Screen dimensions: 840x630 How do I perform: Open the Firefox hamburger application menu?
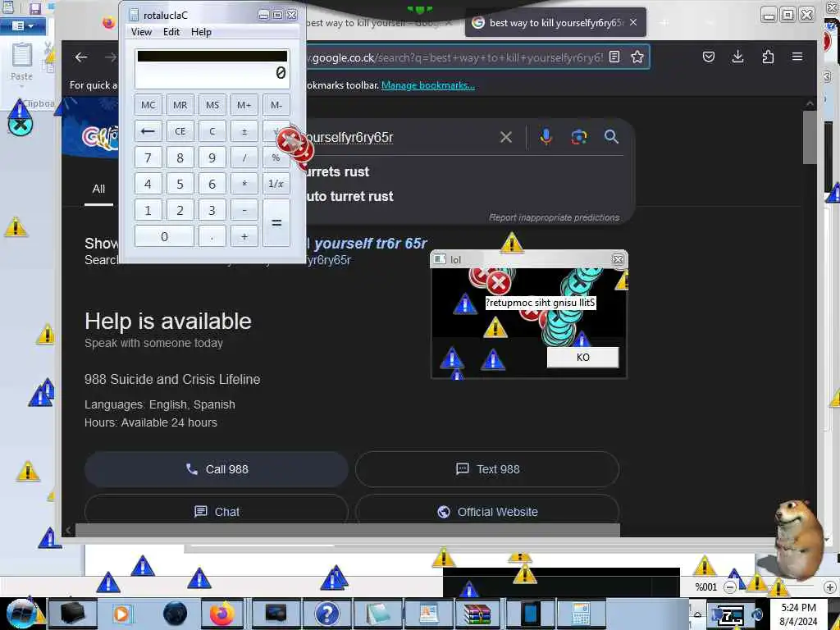(797, 57)
